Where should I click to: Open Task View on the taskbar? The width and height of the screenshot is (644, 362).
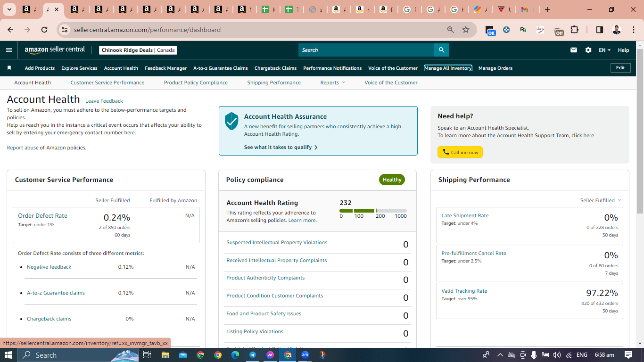pyautogui.click(x=147, y=355)
